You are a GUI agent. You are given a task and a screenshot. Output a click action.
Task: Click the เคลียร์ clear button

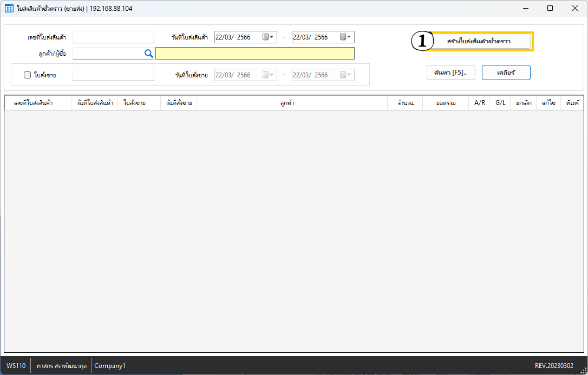click(506, 73)
